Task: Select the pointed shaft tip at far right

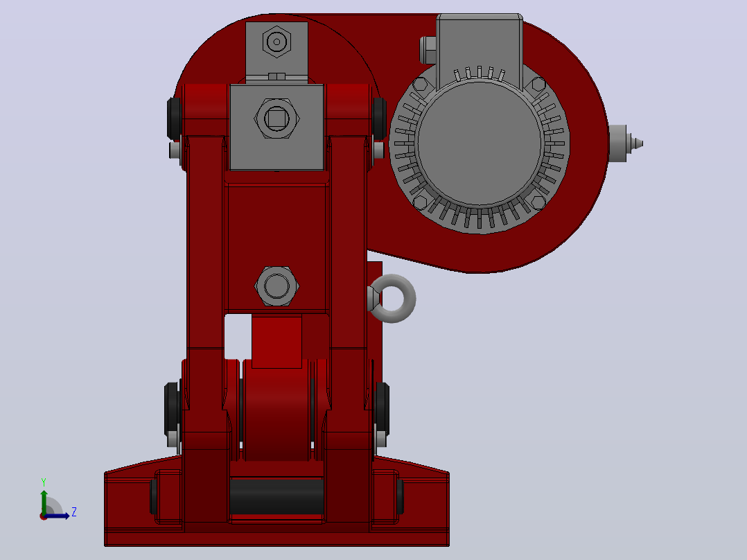Action: pyautogui.click(x=626, y=143)
